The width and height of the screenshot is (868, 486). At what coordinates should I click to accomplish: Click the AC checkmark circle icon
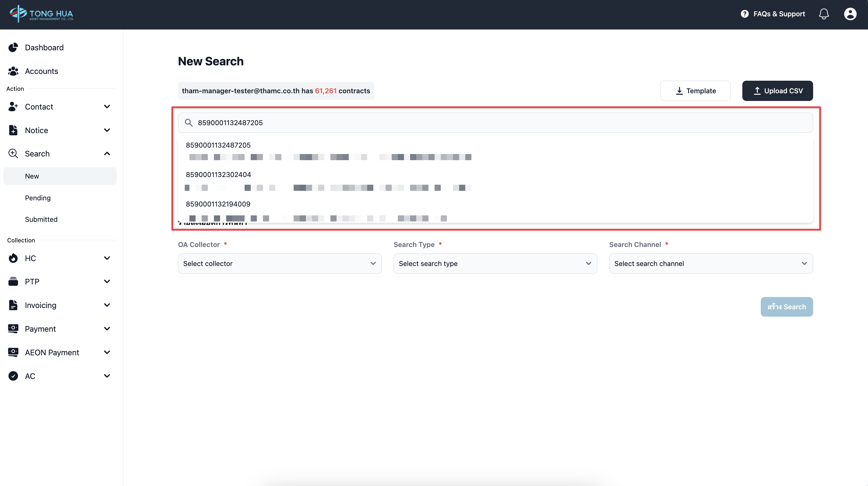(x=13, y=376)
